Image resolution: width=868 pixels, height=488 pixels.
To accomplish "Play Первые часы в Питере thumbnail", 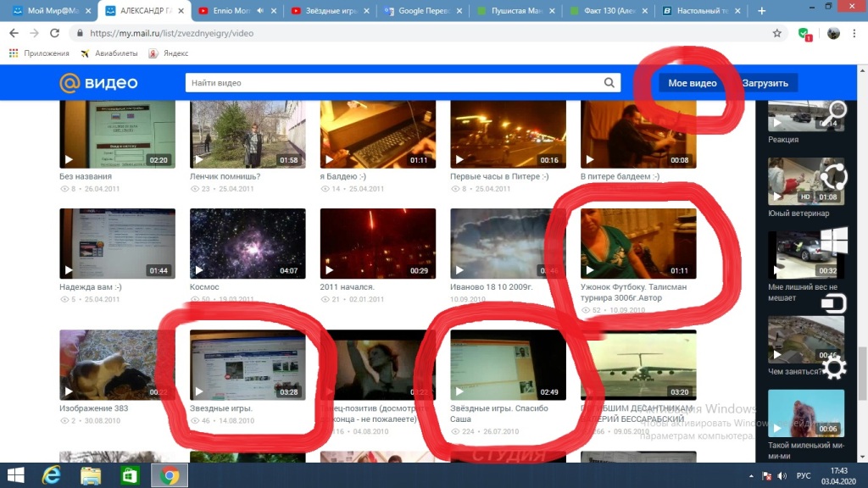I will (509, 135).
